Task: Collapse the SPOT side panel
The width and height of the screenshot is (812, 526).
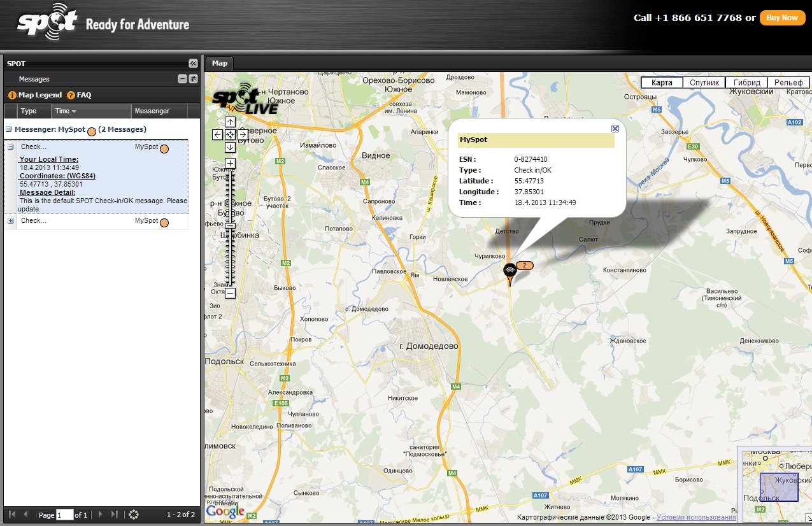Action: (x=193, y=64)
